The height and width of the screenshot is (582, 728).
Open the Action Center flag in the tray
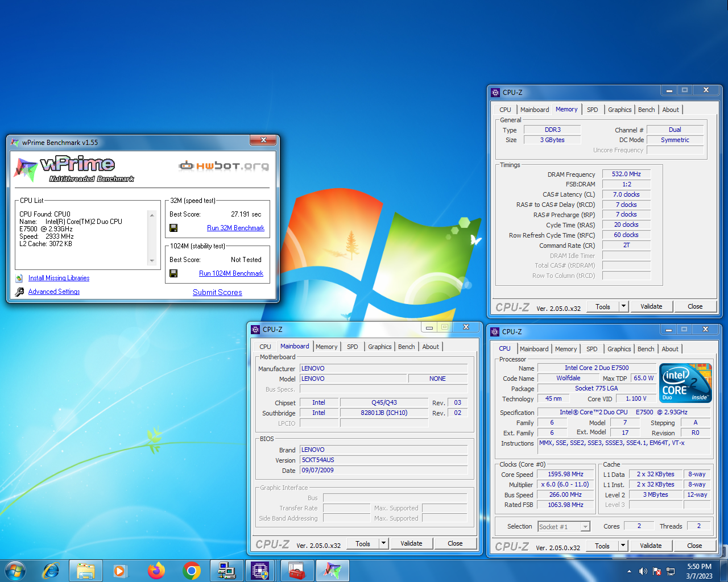tap(657, 571)
